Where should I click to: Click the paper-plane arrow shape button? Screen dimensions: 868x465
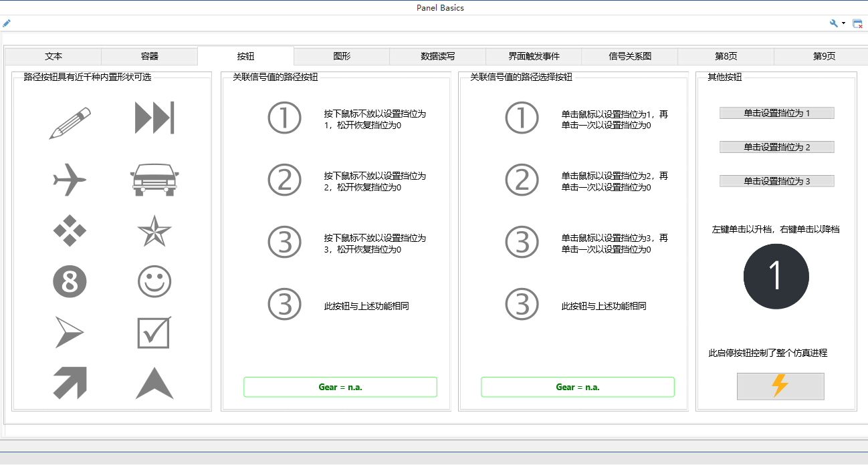[x=69, y=333]
